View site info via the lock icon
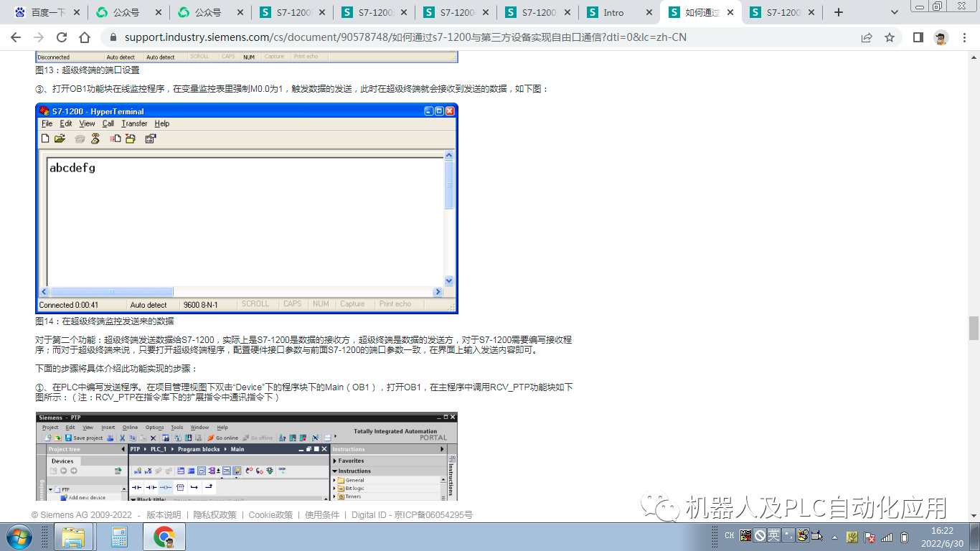The image size is (980, 551). (x=113, y=37)
